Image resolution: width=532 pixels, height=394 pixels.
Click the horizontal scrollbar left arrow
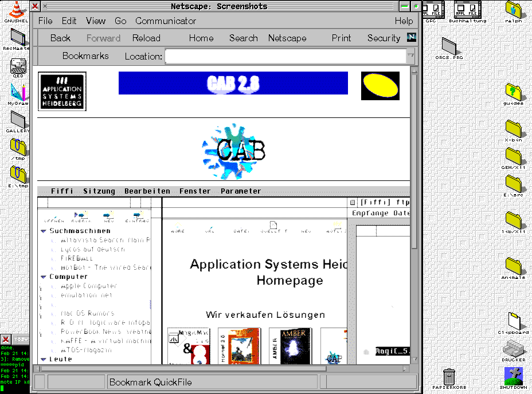[x=38, y=369]
